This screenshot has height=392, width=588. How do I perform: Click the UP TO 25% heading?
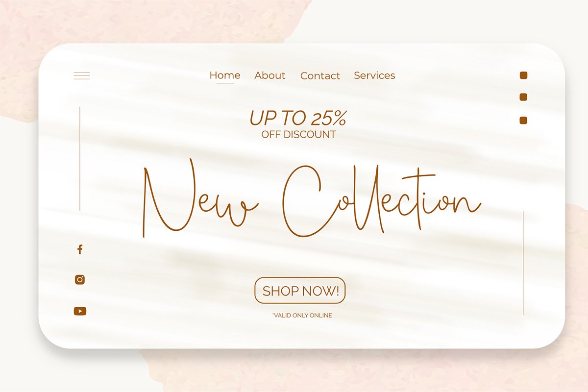[x=298, y=118]
